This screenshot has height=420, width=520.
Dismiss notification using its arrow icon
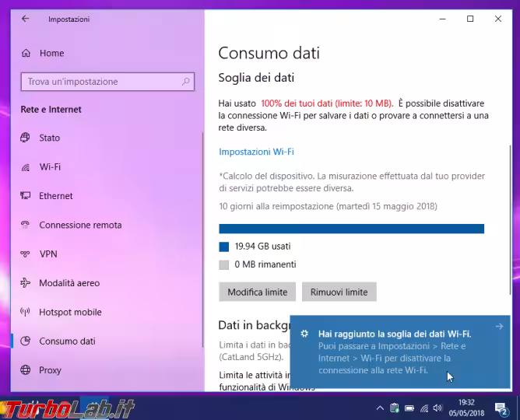coord(499,327)
